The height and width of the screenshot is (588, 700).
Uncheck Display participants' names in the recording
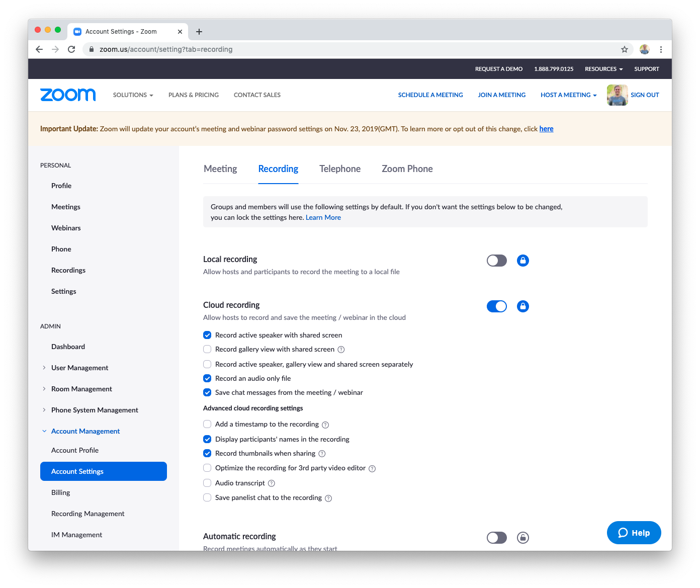tap(207, 439)
